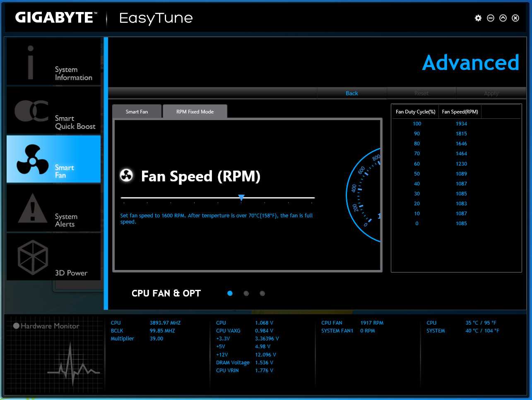532x400 pixels.
Task: Switch to the Smart Fan tab
Action: click(137, 112)
